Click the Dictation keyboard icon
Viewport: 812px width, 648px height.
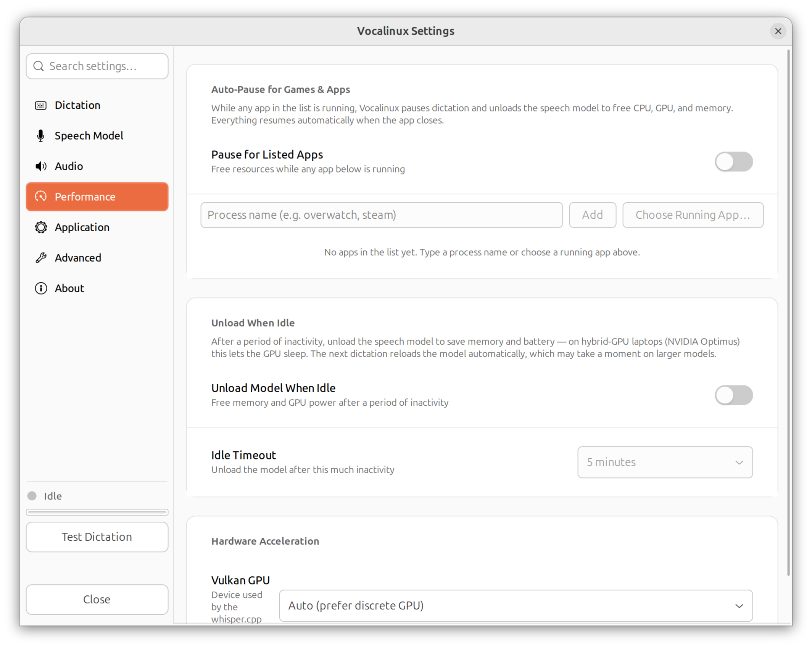(x=40, y=105)
